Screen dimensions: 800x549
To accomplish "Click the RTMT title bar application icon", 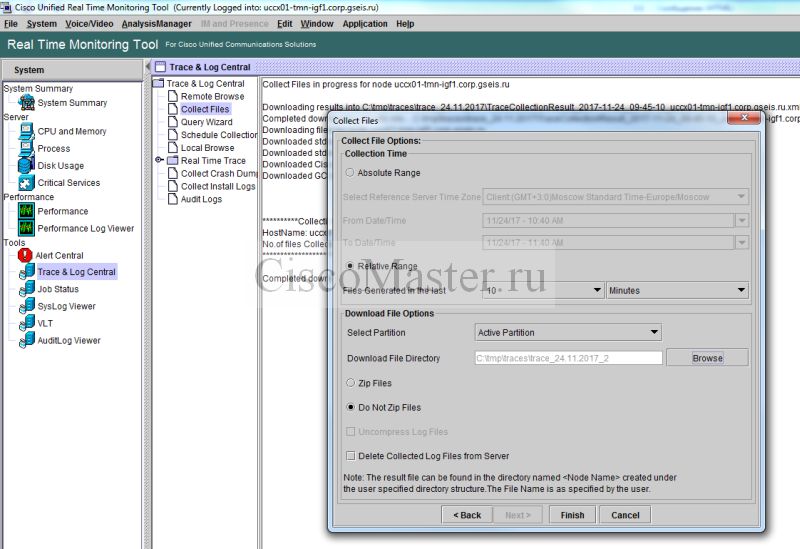I will point(7,7).
